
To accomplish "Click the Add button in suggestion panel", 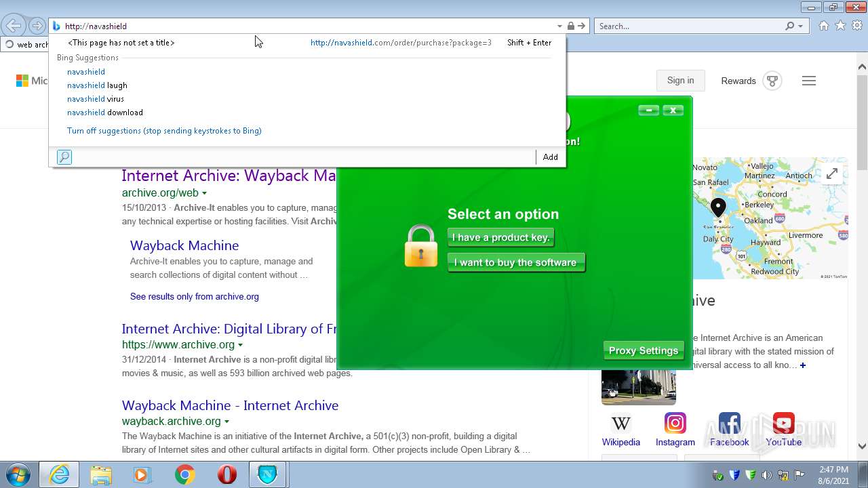I will pos(551,157).
